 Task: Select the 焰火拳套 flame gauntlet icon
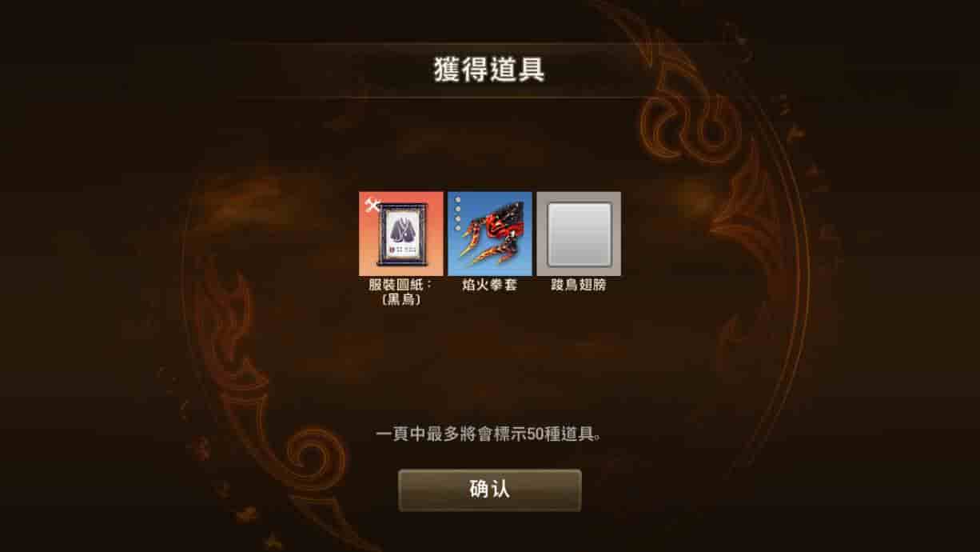pos(489,234)
